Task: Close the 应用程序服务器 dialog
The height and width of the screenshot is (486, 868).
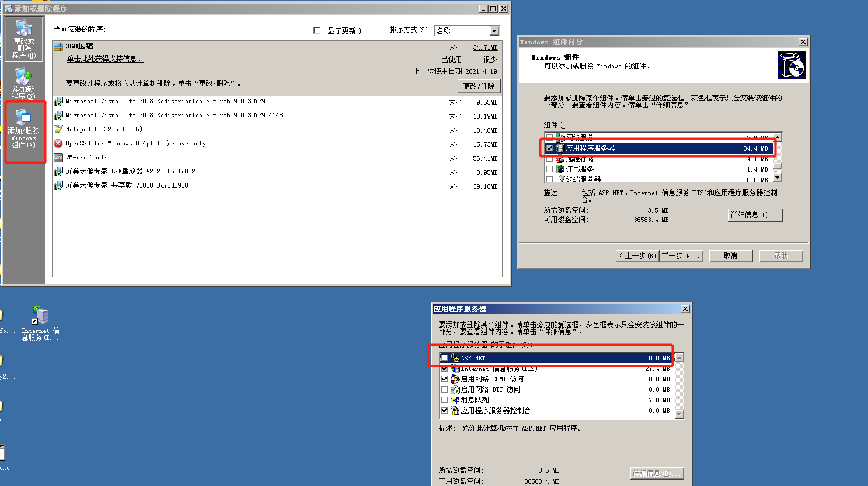Action: coord(685,309)
